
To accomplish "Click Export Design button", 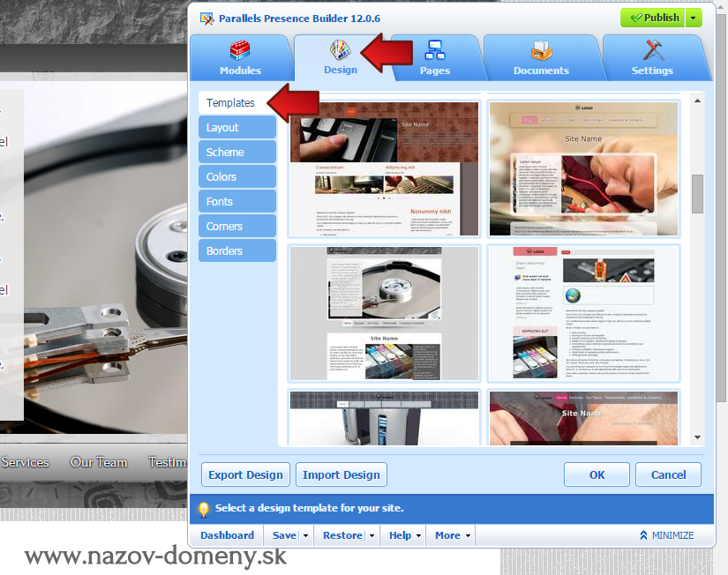I will 245,474.
